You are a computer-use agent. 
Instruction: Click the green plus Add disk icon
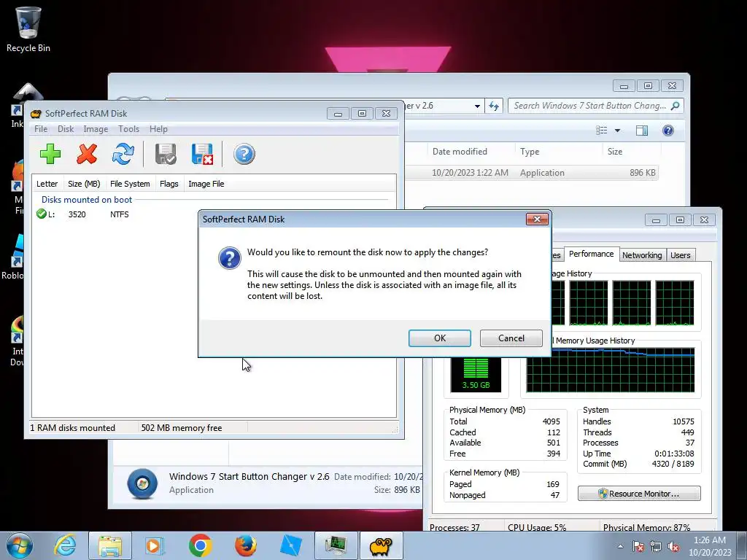tap(50, 155)
